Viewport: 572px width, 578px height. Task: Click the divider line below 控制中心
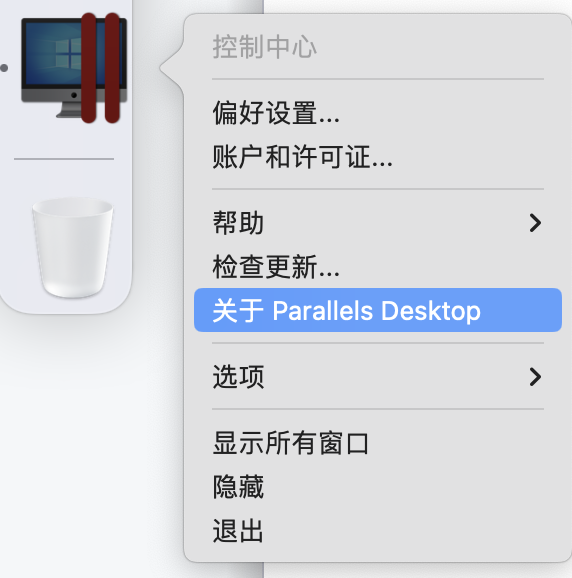click(378, 79)
